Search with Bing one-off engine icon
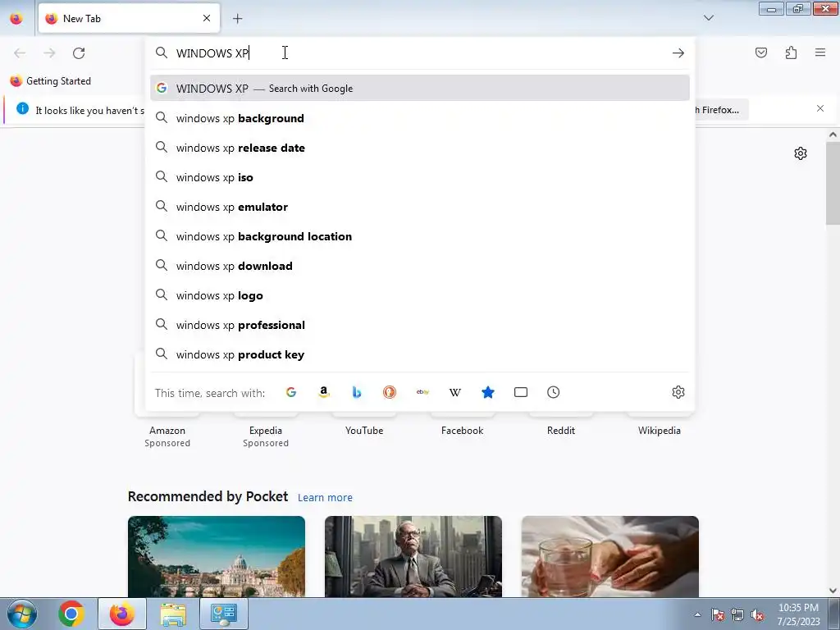The height and width of the screenshot is (630, 840). [x=356, y=392]
